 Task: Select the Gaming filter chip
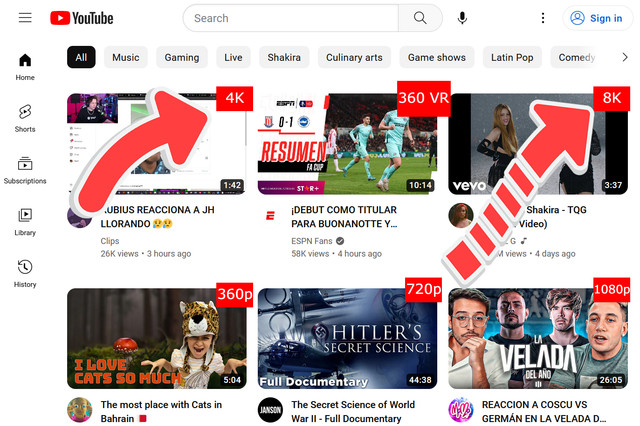[182, 57]
